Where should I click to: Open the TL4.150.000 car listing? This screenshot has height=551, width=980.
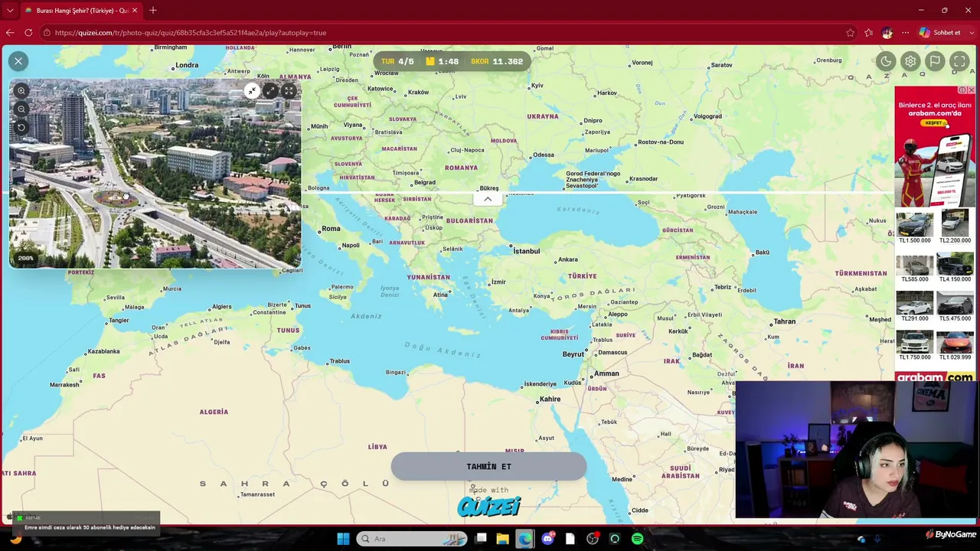(x=955, y=268)
